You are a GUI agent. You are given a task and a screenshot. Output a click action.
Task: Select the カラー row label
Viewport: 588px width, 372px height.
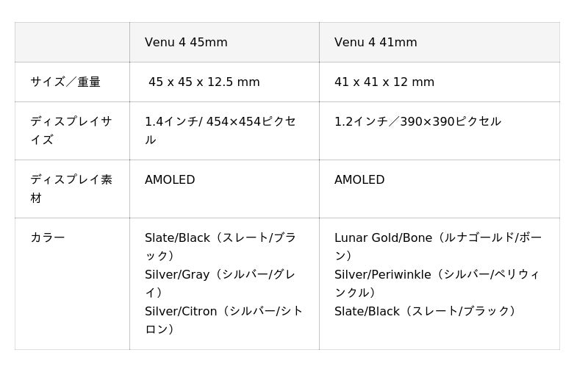click(x=48, y=238)
